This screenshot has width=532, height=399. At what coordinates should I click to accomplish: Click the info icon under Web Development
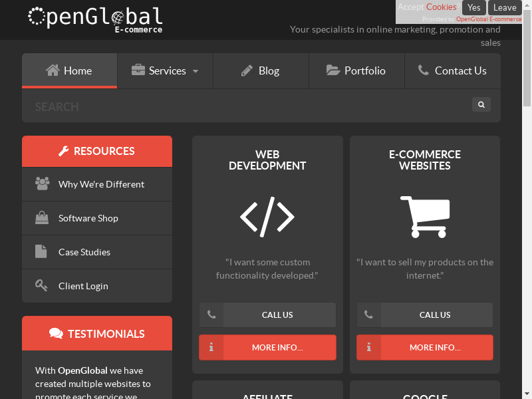[x=211, y=347]
